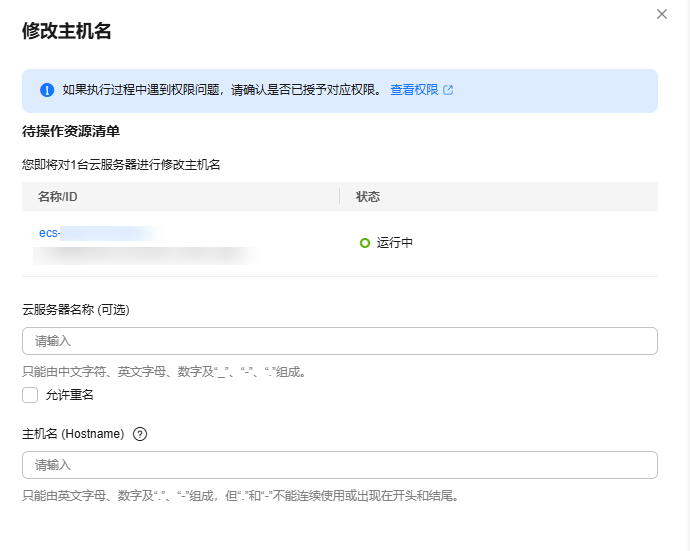
Task: Click the 修改主机名 dialog title
Action: tap(66, 31)
